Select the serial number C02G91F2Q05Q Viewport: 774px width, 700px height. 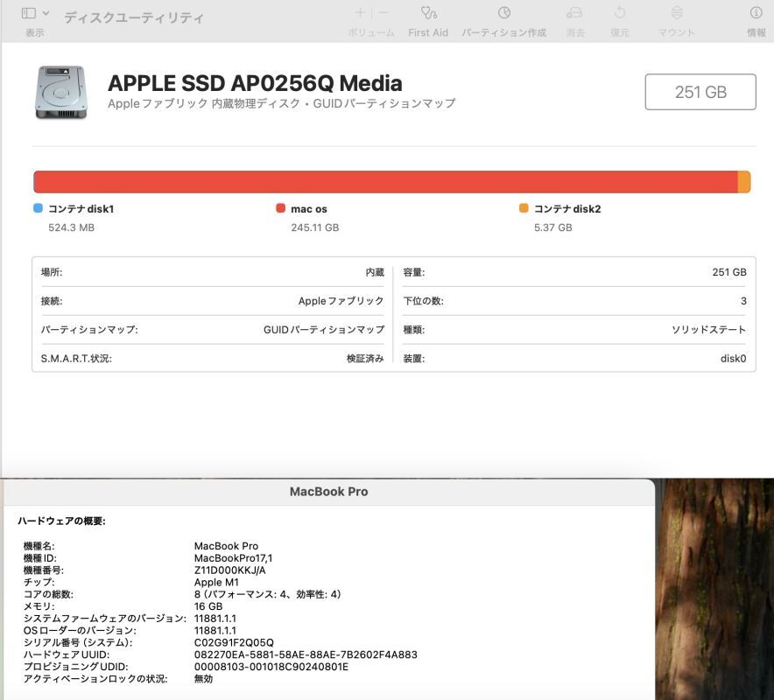[234, 642]
